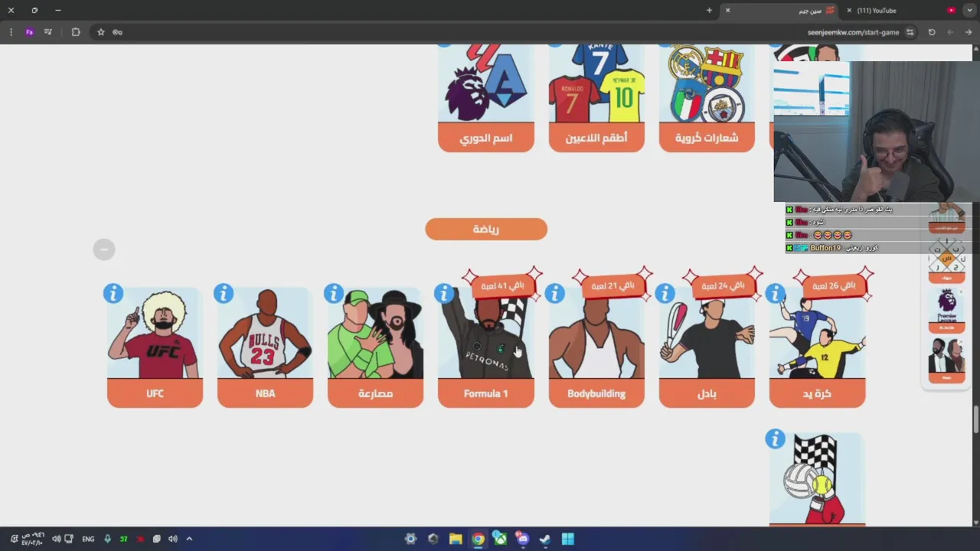This screenshot has height=551, width=980.
Task: Open Settings gear on the taskbar
Action: pos(410,539)
